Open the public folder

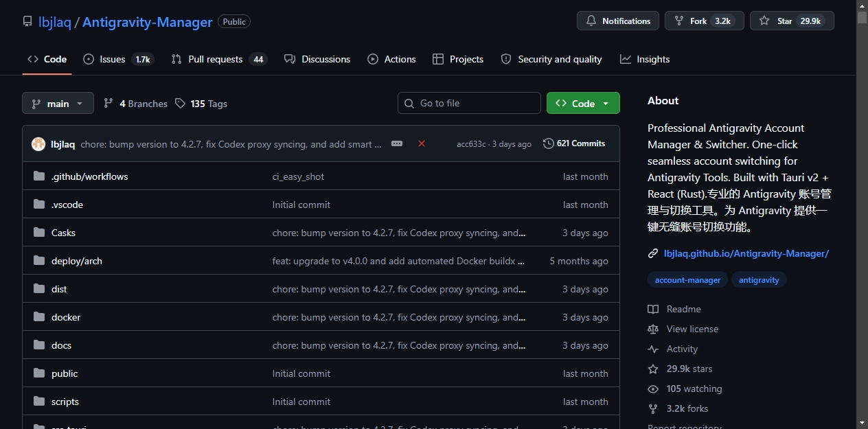click(65, 373)
